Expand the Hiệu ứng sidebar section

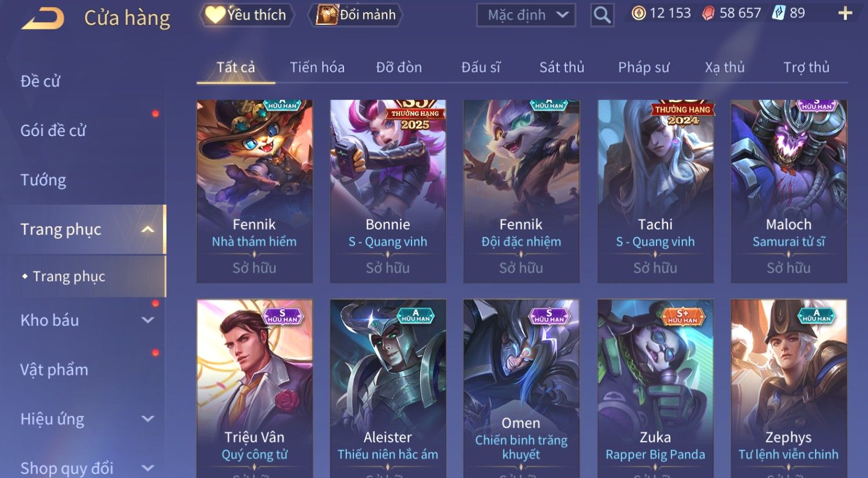click(x=148, y=419)
